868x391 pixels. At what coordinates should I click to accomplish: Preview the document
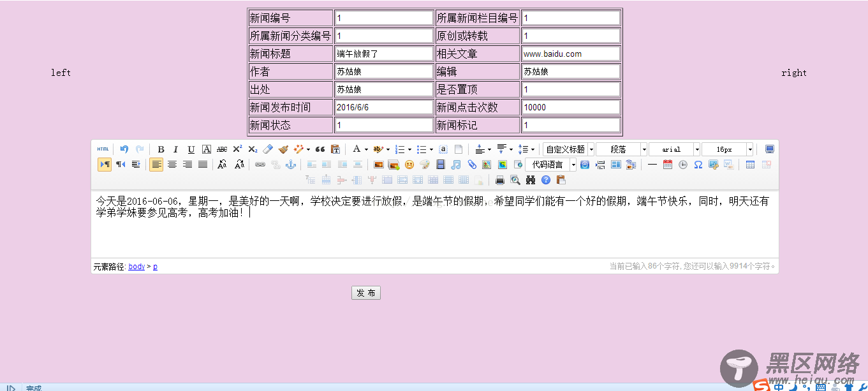click(515, 180)
